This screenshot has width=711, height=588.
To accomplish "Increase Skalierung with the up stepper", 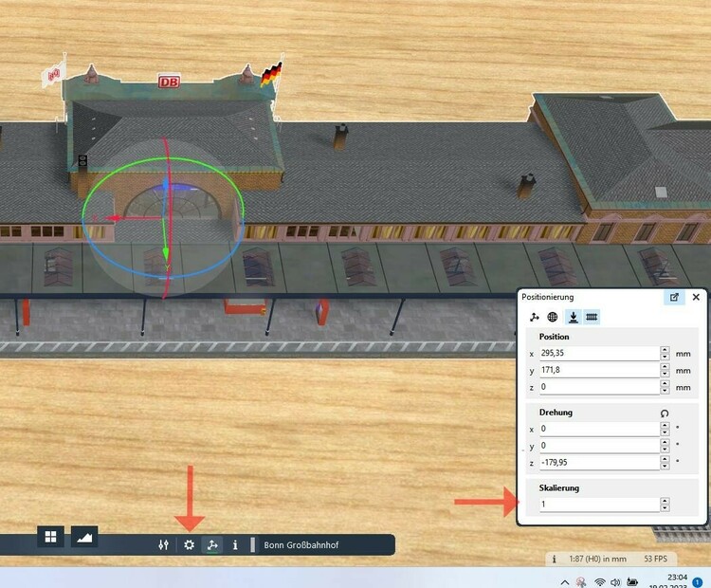I will tap(665, 501).
